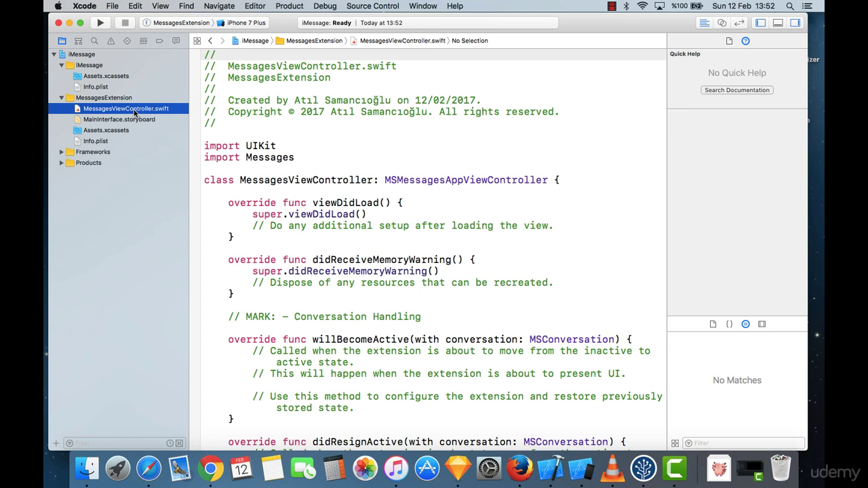Expand the Products folder
Image resolution: width=868 pixels, height=488 pixels.
pos(62,163)
